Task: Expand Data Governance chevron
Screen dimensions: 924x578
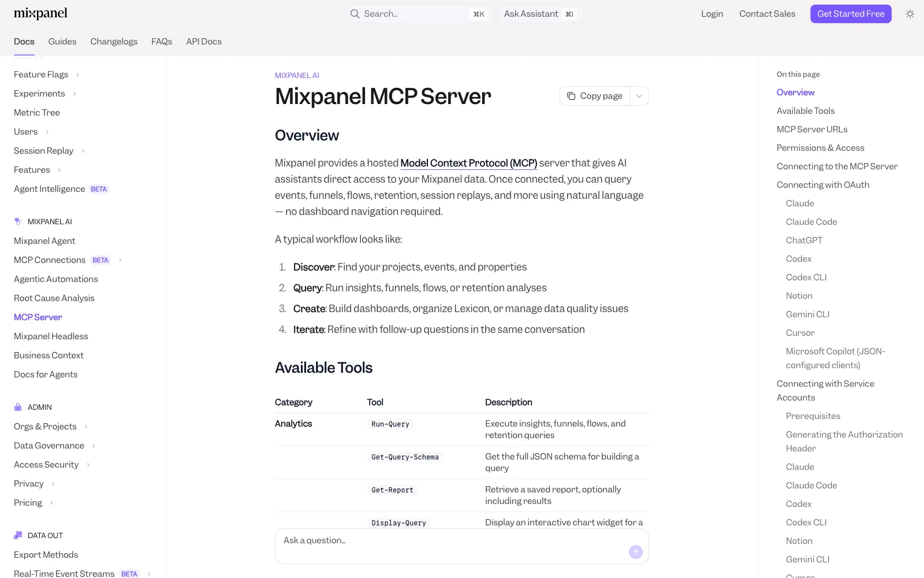Action: (x=94, y=446)
